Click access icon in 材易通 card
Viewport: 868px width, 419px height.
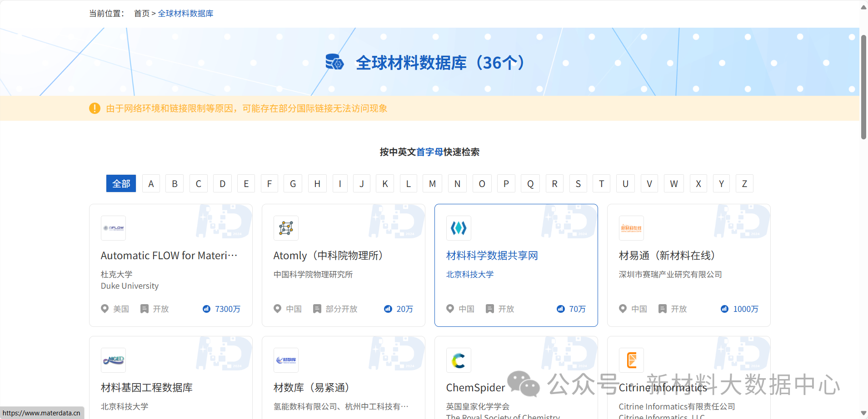click(x=663, y=309)
